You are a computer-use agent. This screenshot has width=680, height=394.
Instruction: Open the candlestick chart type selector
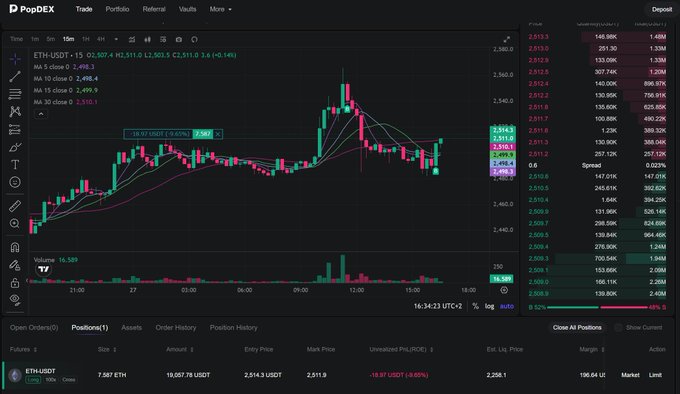(147, 39)
